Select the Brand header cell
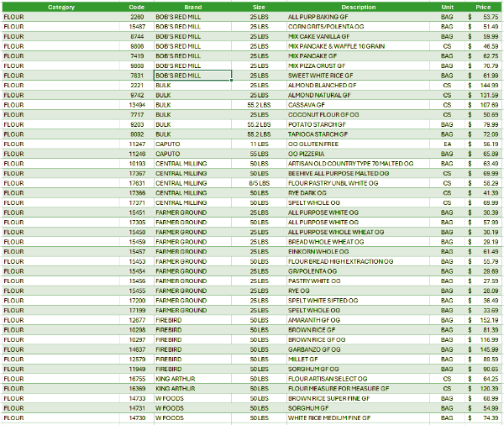 pos(192,7)
